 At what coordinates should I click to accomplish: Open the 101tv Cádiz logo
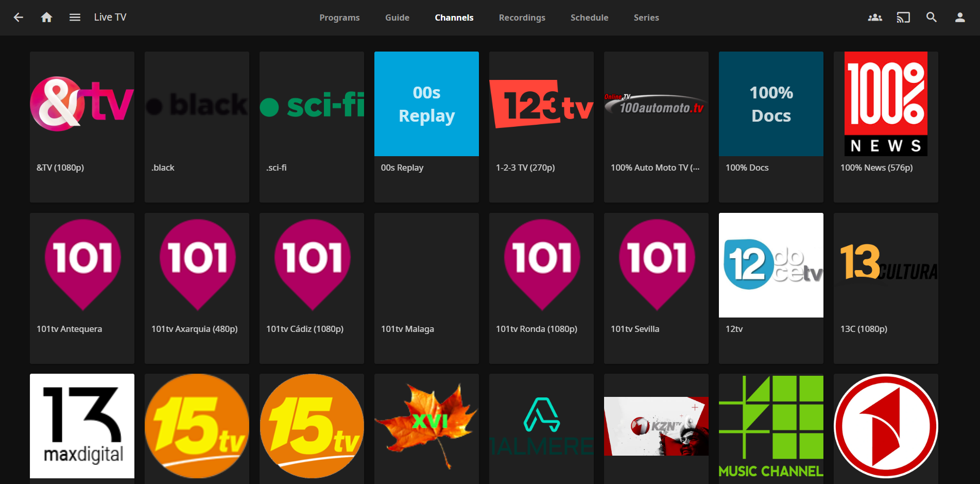coord(312,265)
